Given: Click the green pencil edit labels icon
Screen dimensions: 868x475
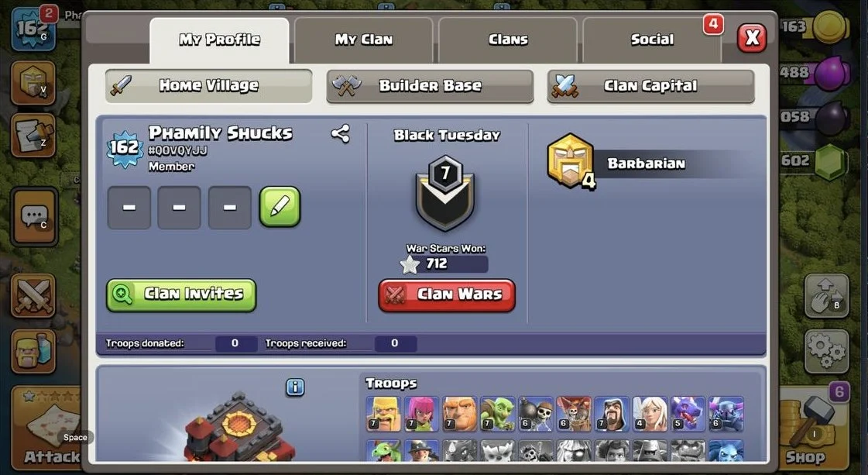Looking at the screenshot, I should 280,207.
